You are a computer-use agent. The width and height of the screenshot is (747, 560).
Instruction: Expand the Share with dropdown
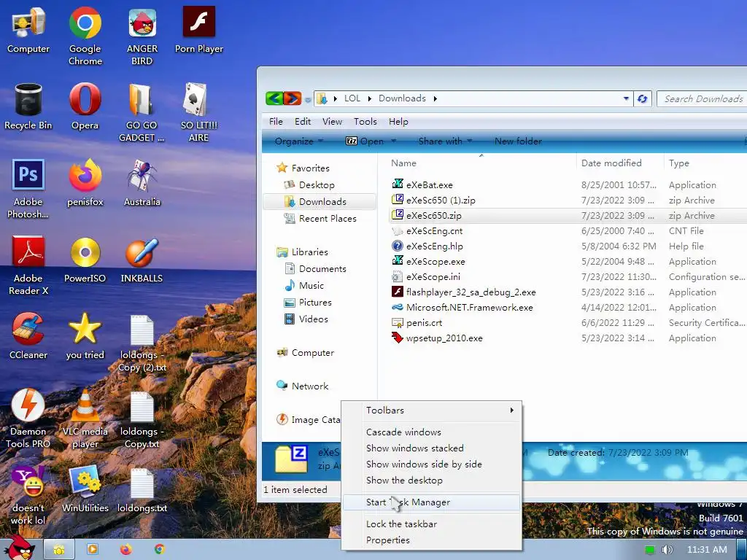pyautogui.click(x=445, y=141)
